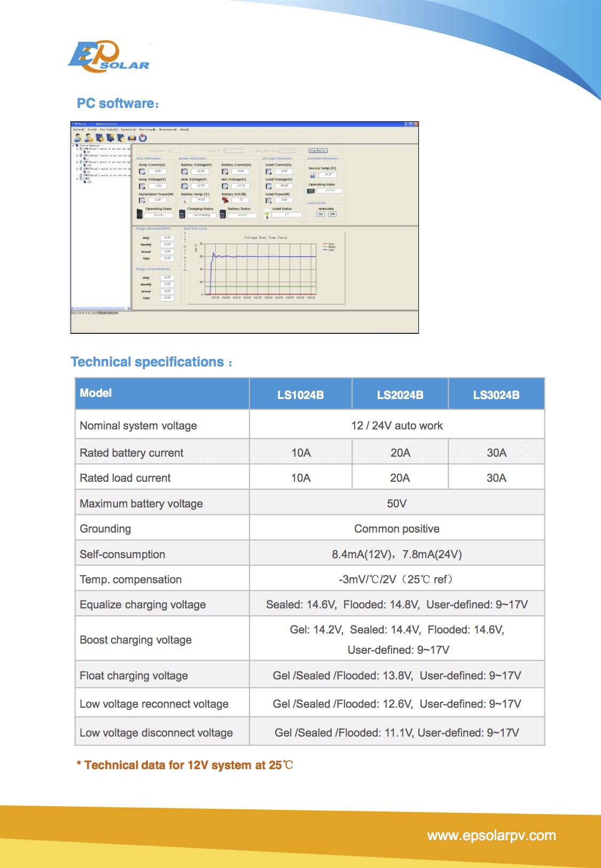
Task: Open www.epsolarpv.com link
Action: pyautogui.click(x=491, y=835)
